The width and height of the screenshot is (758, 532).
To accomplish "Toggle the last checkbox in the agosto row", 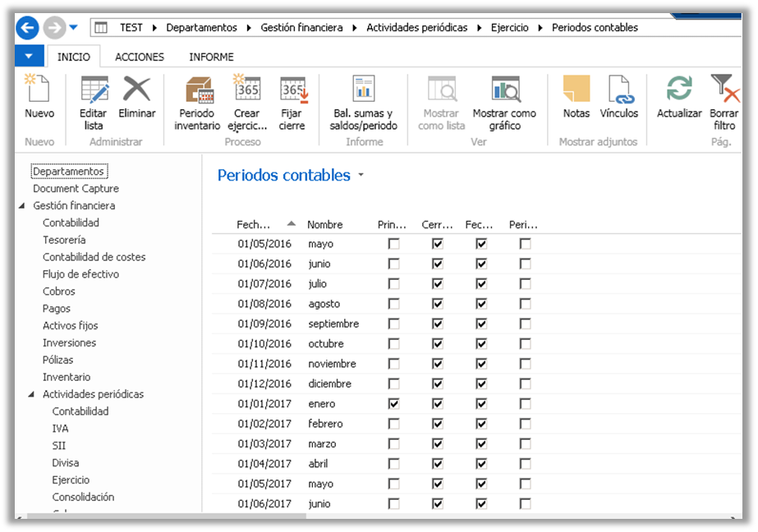I will [525, 304].
